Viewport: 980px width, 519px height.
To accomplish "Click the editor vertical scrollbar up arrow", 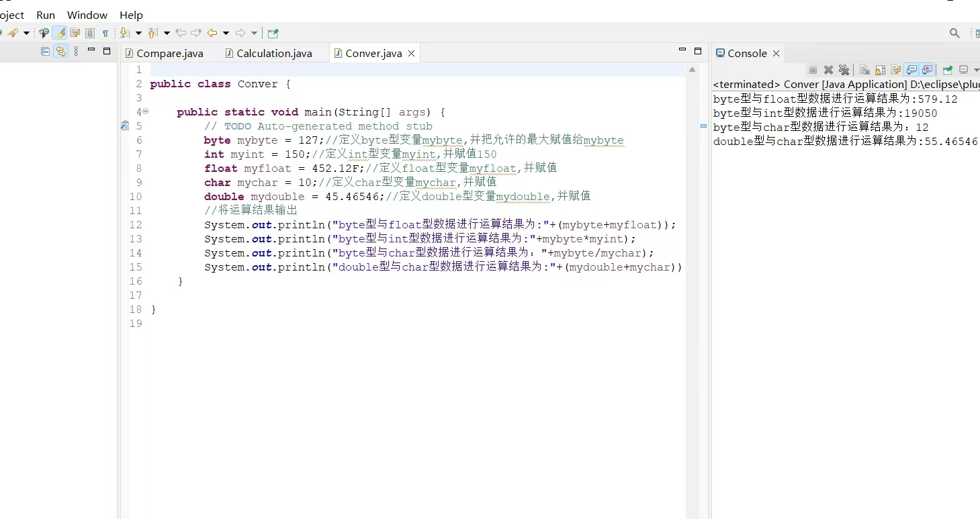I will (x=692, y=70).
